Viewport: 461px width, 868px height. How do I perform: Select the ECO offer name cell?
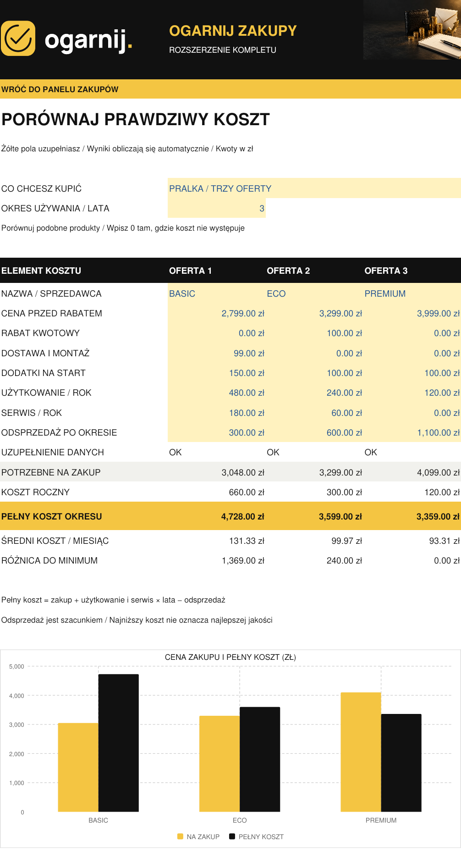pos(314,293)
